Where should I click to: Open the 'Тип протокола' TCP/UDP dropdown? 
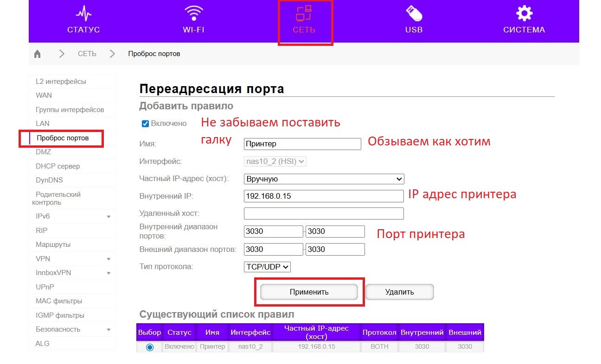[x=267, y=267]
